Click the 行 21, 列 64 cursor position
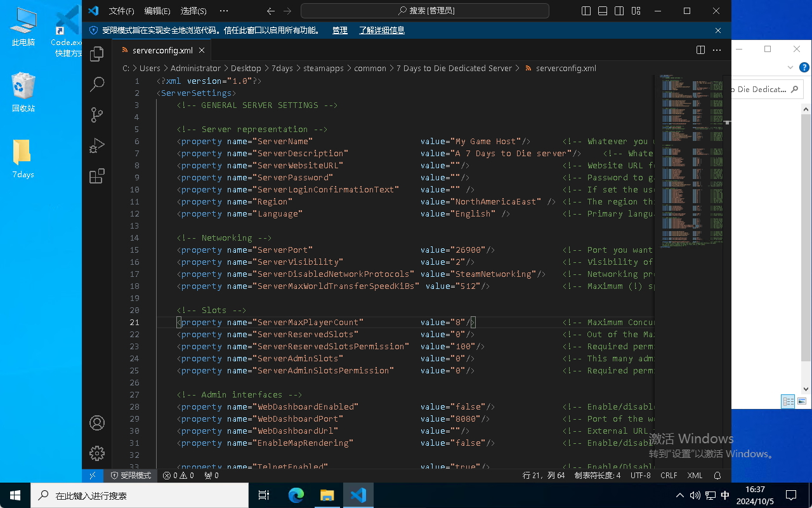 point(544,475)
